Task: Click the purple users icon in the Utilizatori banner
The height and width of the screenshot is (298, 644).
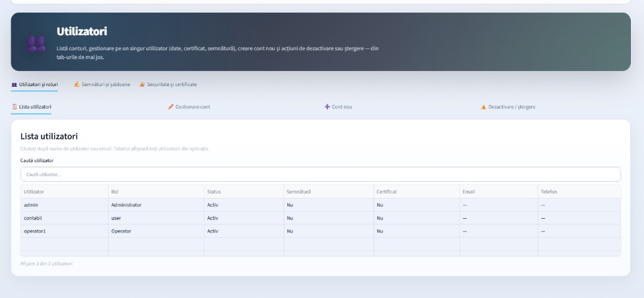Action: 36,43
